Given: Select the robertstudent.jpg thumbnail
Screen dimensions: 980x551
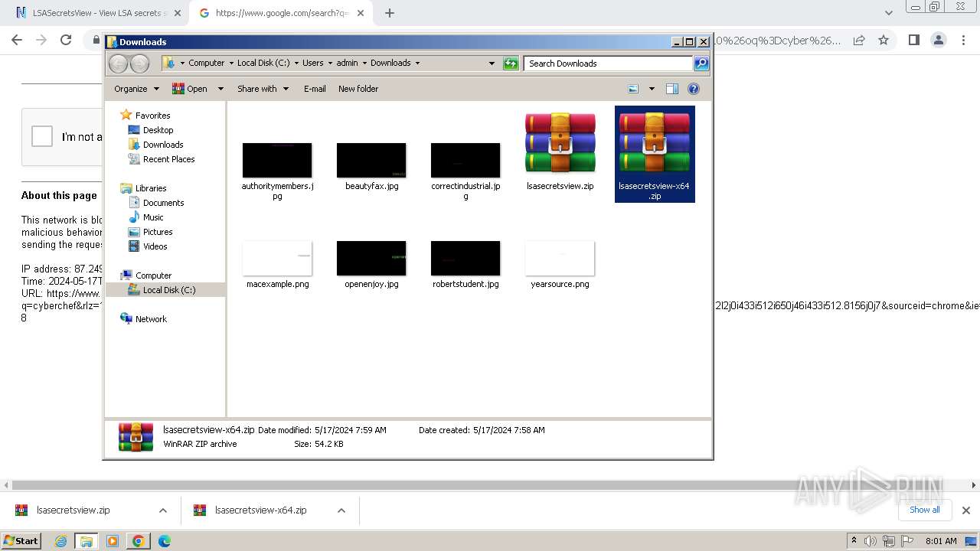Looking at the screenshot, I should [465, 258].
